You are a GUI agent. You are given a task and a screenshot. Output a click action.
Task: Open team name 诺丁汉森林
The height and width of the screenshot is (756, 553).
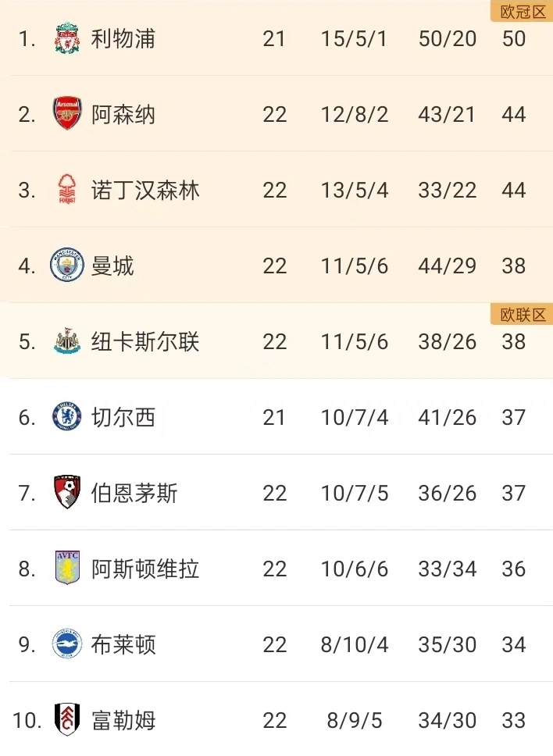pyautogui.click(x=145, y=190)
